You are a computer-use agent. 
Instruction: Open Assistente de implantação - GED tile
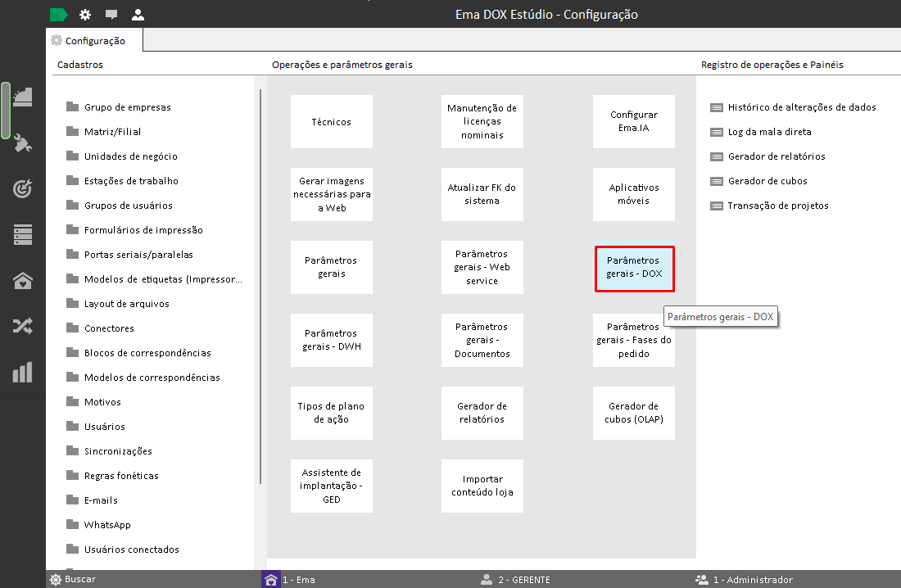[332, 486]
